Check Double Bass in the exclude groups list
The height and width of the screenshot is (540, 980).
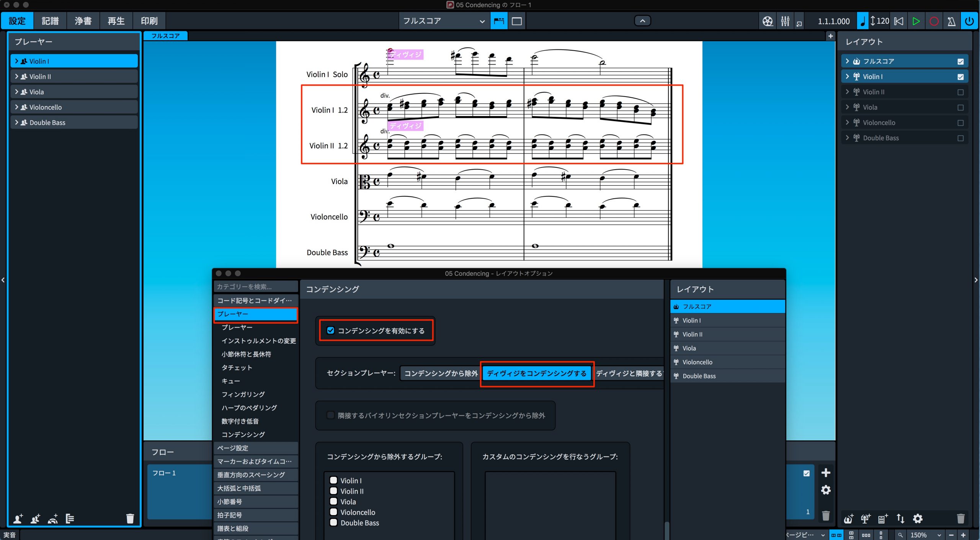click(333, 522)
